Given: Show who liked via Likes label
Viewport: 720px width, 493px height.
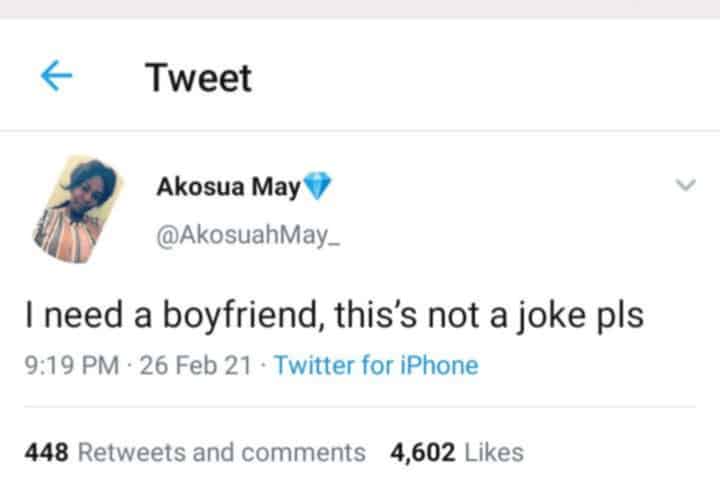Looking at the screenshot, I should coord(494,452).
